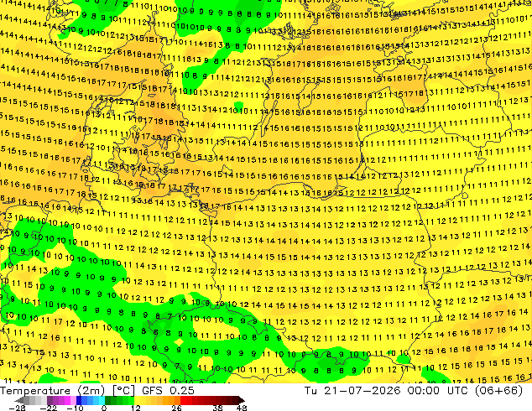This screenshot has height=411, width=532.
Task: Click the '38' legend scale label
Action: pos(218,408)
